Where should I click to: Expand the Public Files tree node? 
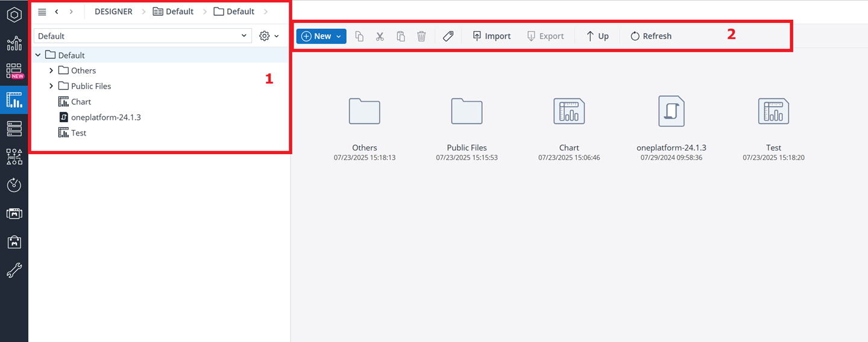click(x=51, y=86)
